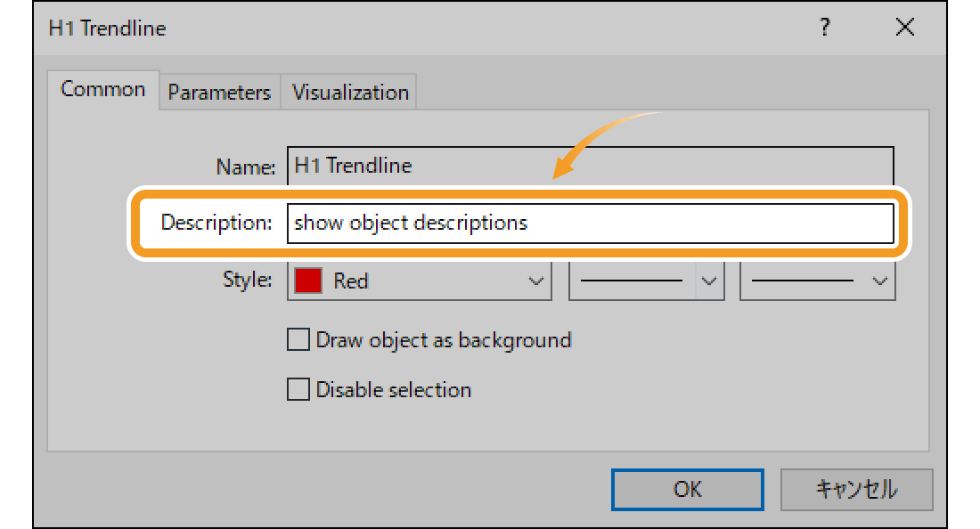
Task: Click the キャンセル cancel button
Action: click(856, 489)
